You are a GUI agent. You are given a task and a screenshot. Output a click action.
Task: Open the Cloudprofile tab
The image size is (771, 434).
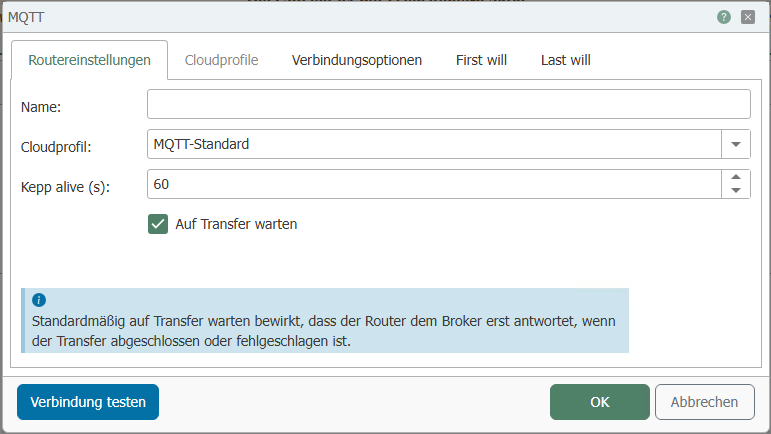tap(222, 60)
